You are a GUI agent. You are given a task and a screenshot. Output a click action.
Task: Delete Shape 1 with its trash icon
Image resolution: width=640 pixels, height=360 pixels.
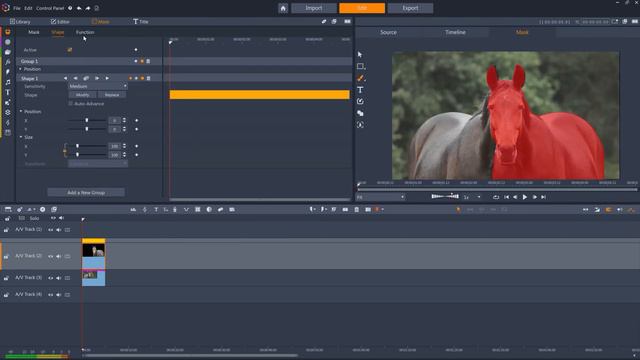(x=149, y=78)
